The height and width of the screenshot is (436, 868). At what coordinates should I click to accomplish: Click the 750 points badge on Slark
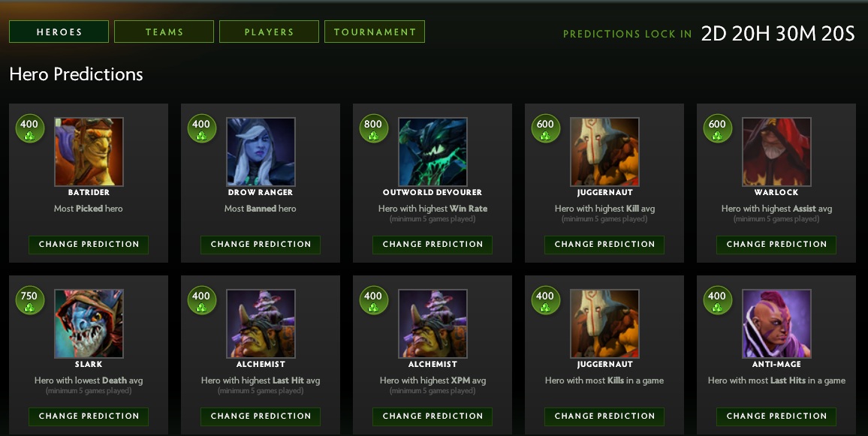click(x=29, y=300)
